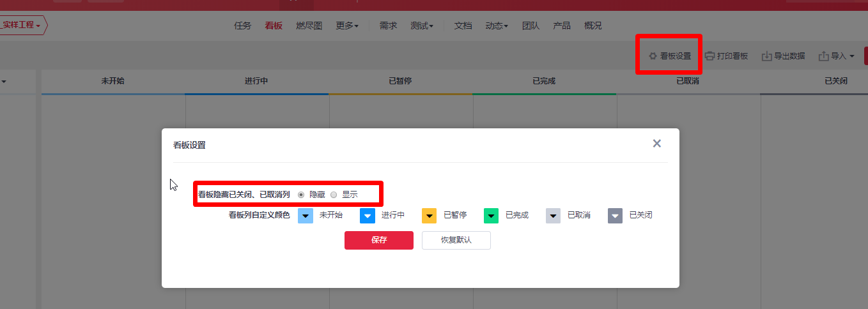Click the 看板设置 gear icon
Screen dimensions: 868x309
pyautogui.click(x=653, y=56)
